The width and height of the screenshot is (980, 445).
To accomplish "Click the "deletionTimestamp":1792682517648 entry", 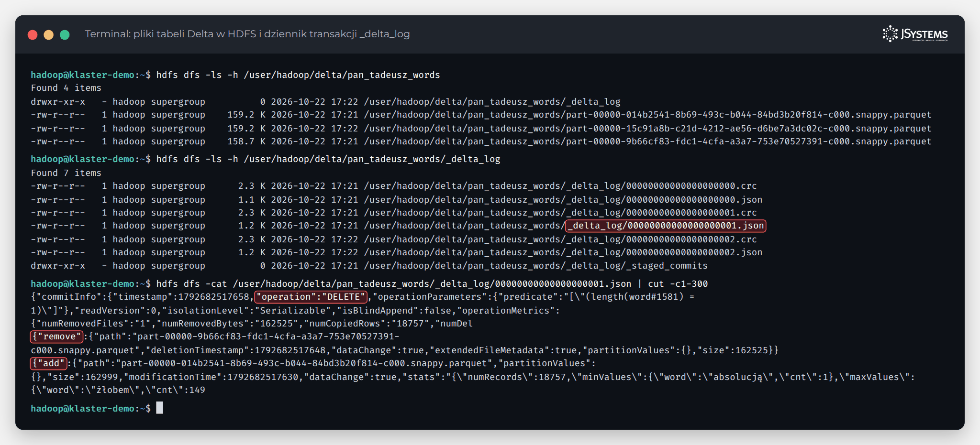I will click(x=235, y=350).
